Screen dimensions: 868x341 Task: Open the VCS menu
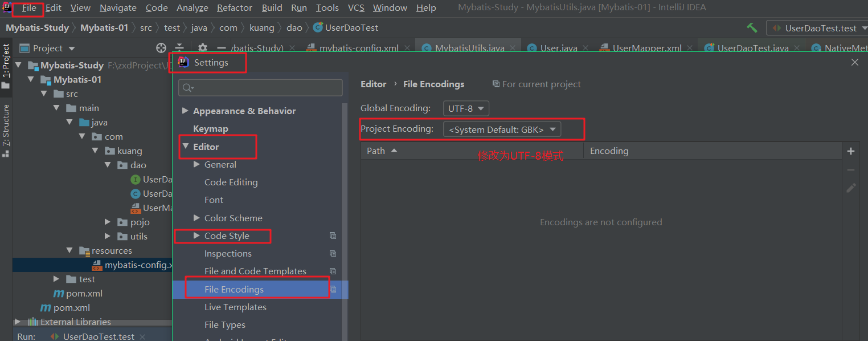356,8
